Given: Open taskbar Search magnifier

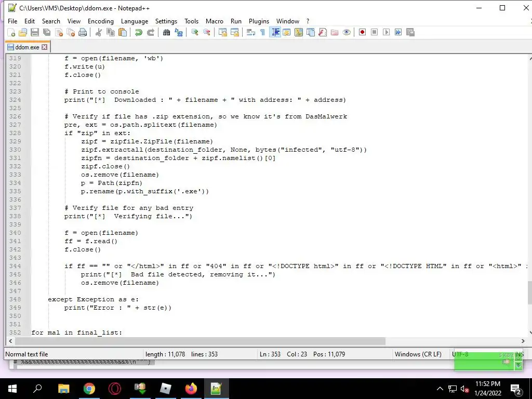Looking at the screenshot, I should coord(37,389).
